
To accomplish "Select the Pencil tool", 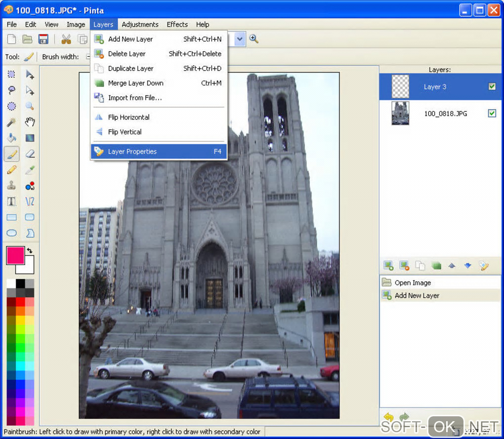I will coord(11,170).
